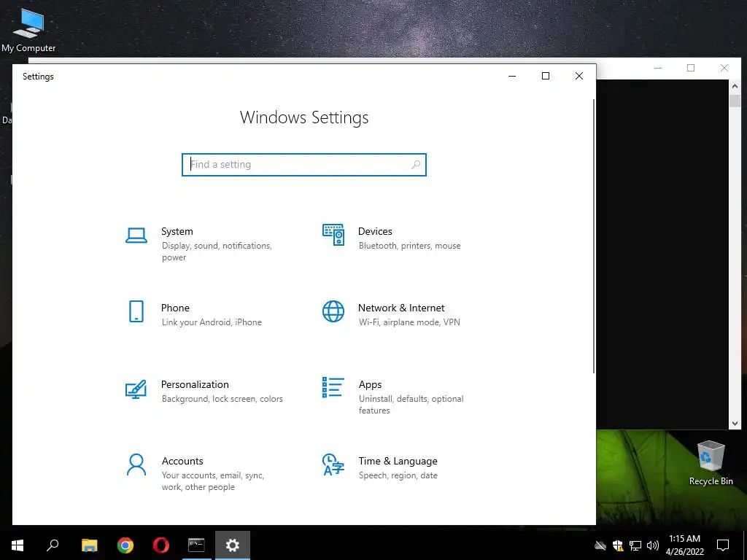Click the cloud sync tray icon
This screenshot has width=747, height=560.
(600, 545)
